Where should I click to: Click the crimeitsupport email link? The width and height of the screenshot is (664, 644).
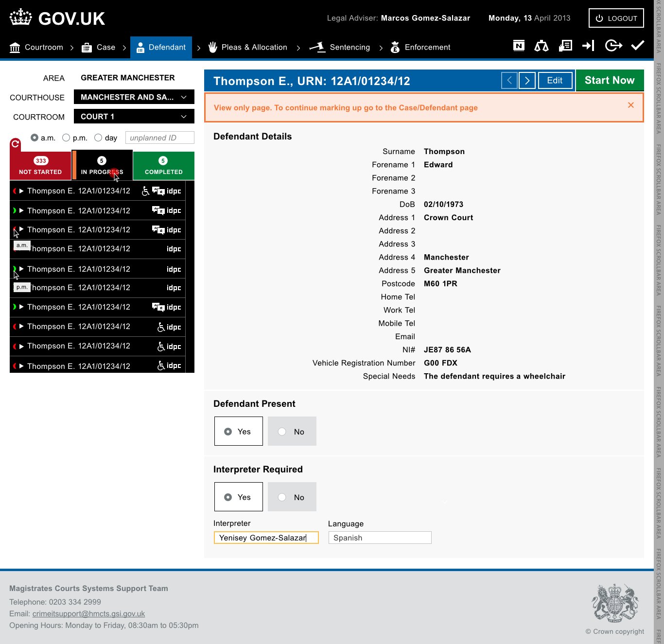coord(89,613)
